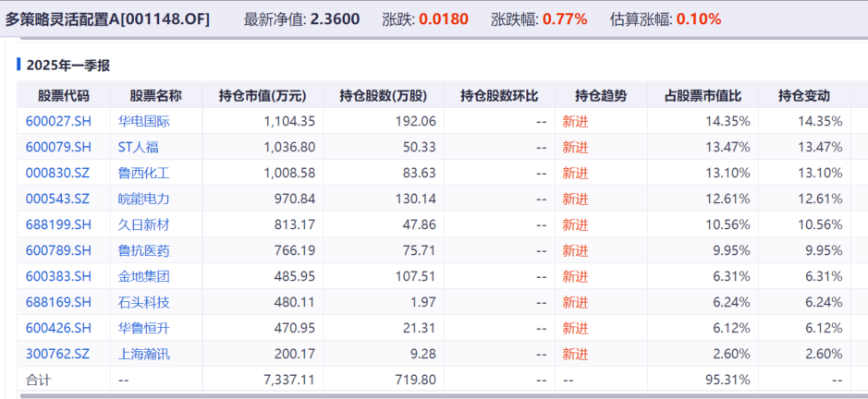868x399 pixels.
Task: Open stock link 600383.SH
Action: point(58,276)
